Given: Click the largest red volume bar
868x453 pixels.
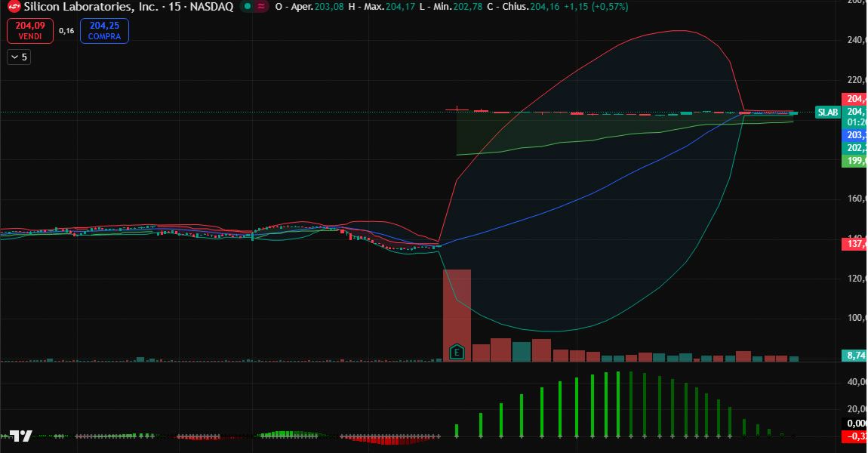Looking at the screenshot, I should pyautogui.click(x=457, y=315).
